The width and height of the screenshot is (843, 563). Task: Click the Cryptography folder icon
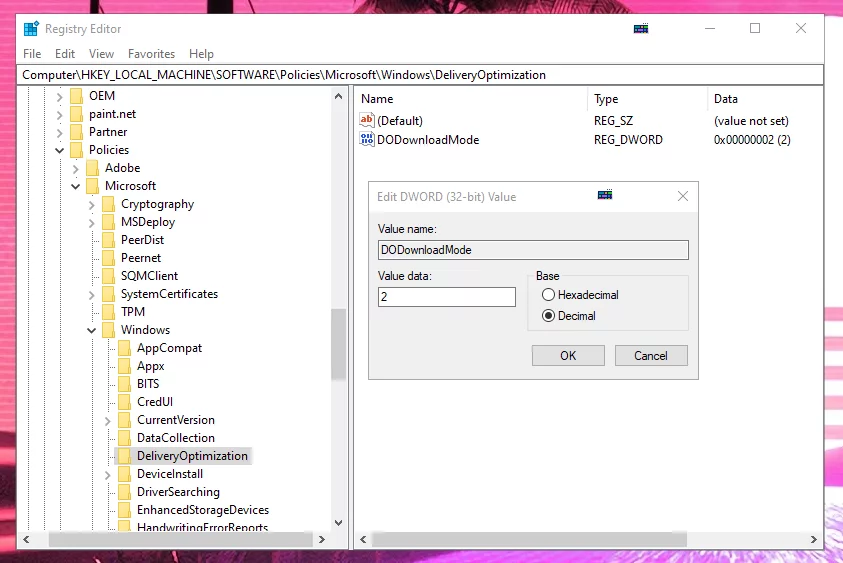[x=109, y=204]
